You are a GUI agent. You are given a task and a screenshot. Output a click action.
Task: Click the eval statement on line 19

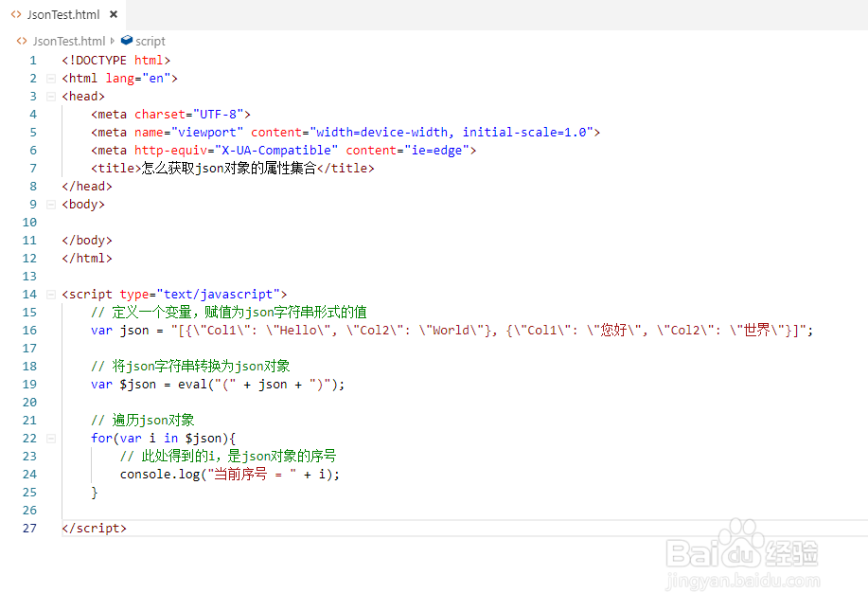point(218,385)
